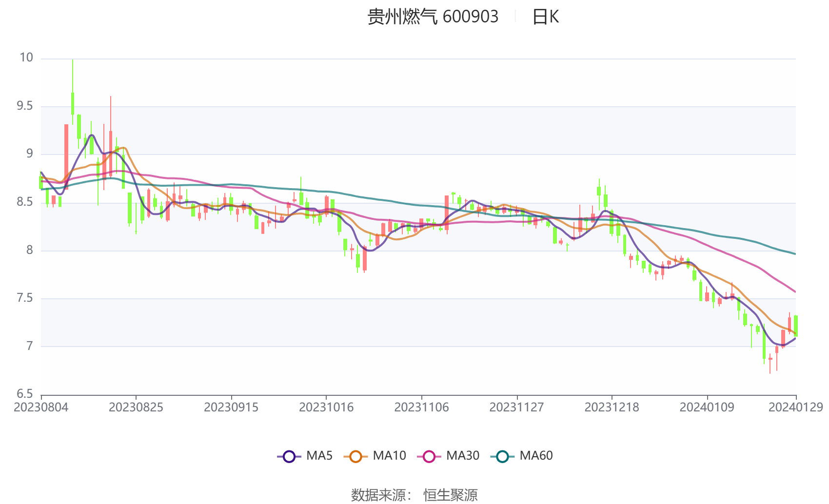This screenshot has width=829, height=504.
Task: Click the y-axis label 9
Action: (x=30, y=154)
